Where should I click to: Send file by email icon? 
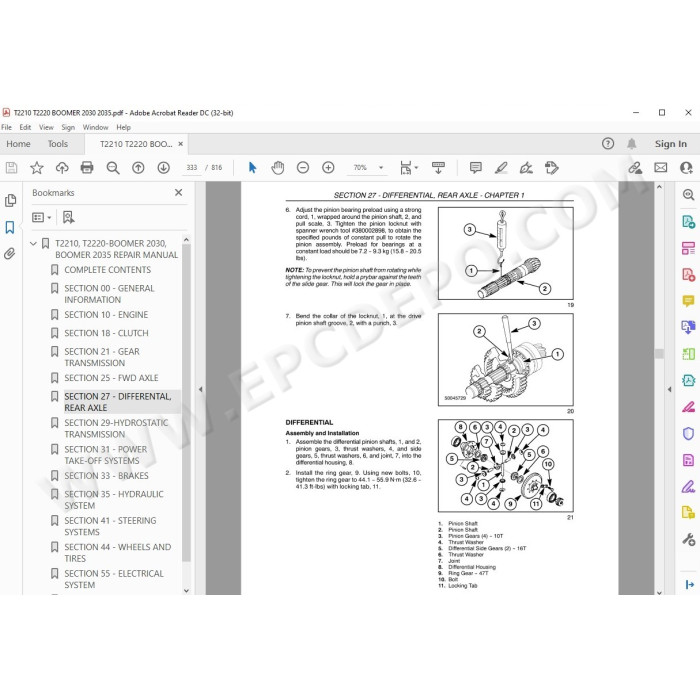pos(660,168)
